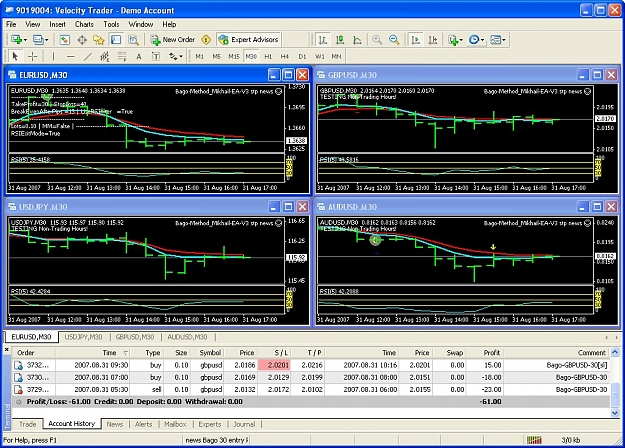
Task: Click the USDJPY,M30 chart window title icon
Action: coord(12,206)
